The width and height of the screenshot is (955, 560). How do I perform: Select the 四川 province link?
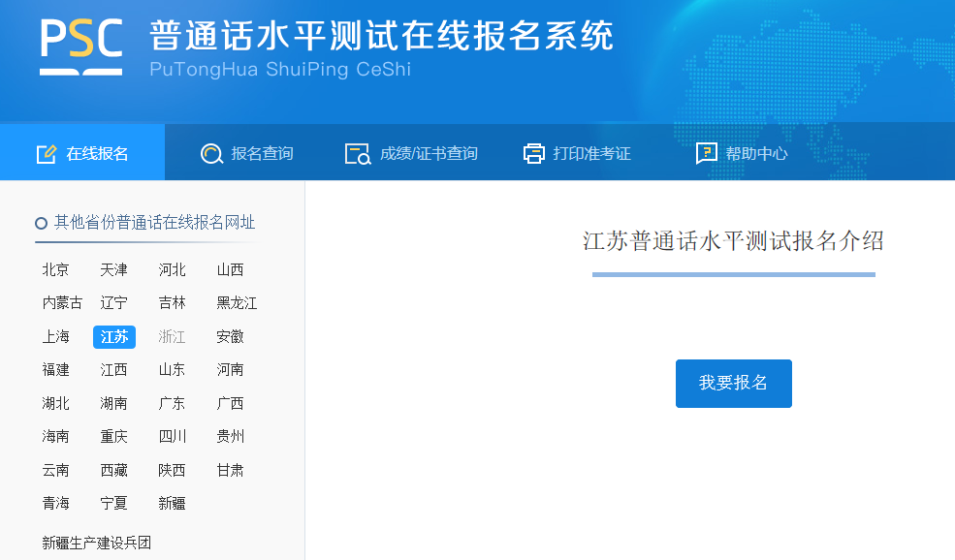tap(172, 437)
